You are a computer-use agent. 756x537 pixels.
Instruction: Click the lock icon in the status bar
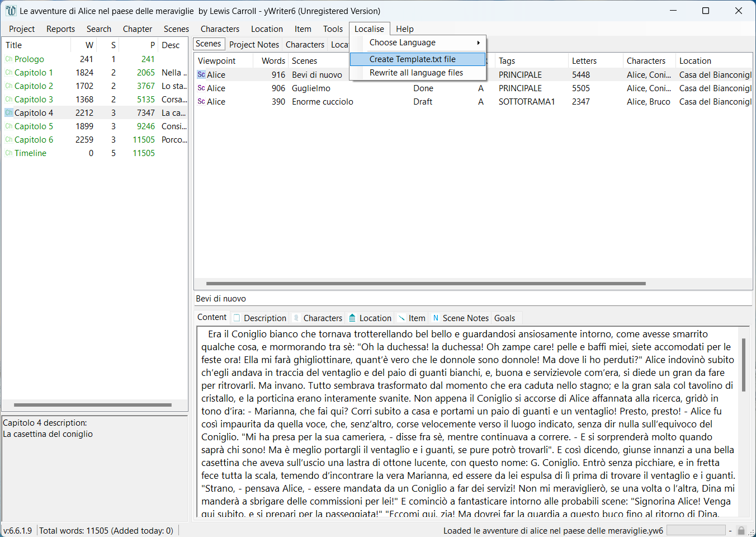[x=741, y=530]
